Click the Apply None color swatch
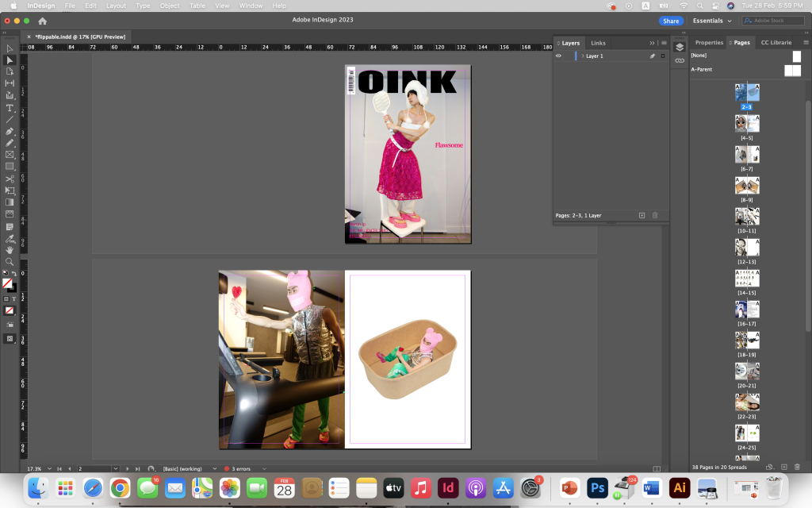 tap(10, 310)
